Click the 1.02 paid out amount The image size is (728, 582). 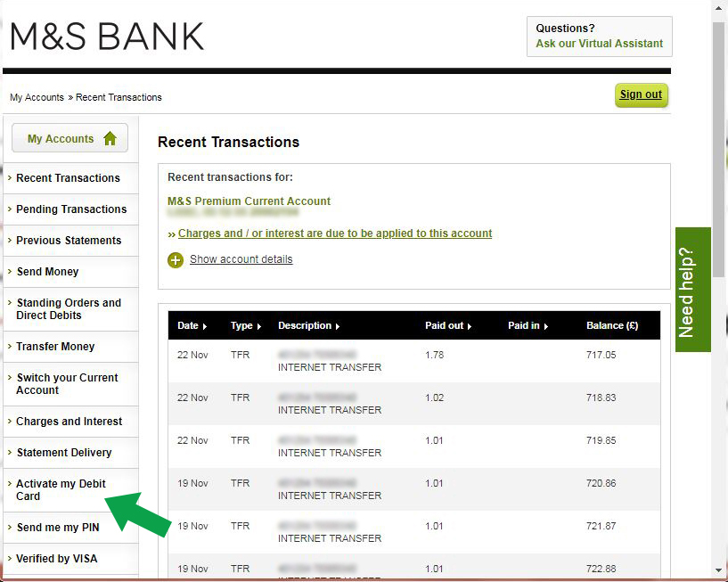(435, 398)
